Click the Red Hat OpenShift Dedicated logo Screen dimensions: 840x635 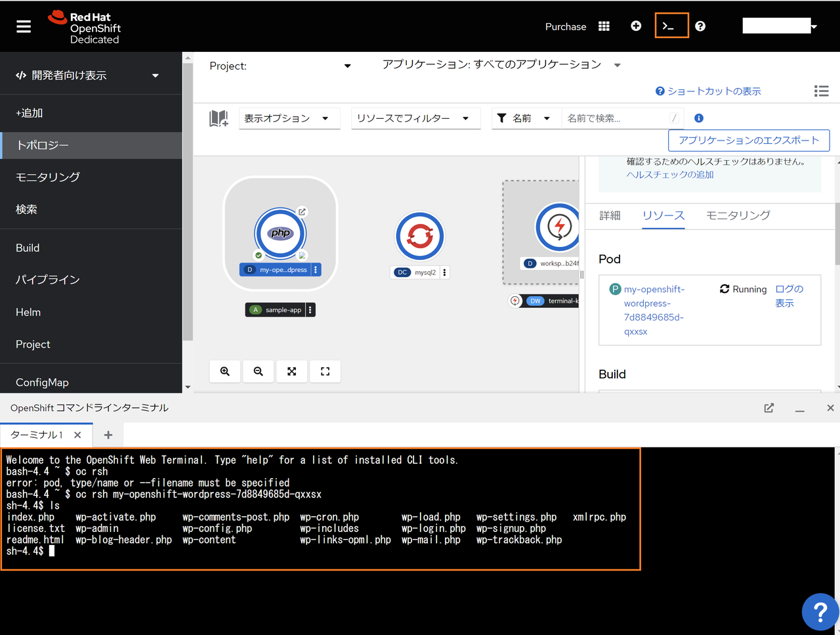[x=84, y=27]
